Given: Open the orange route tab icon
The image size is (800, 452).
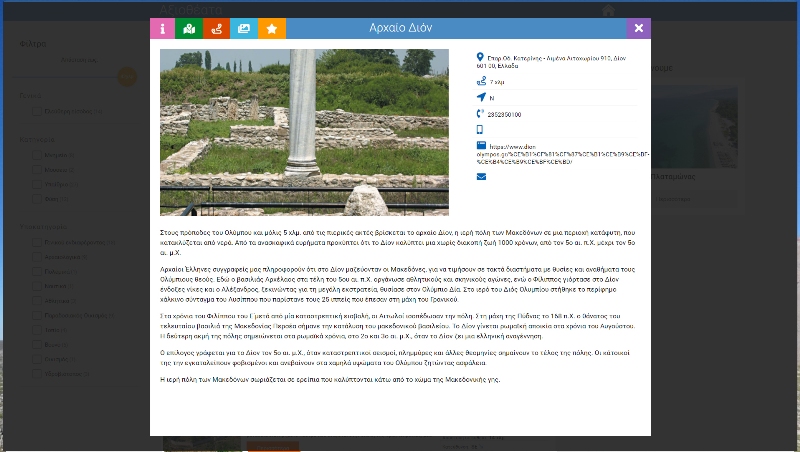Looking at the screenshot, I should tap(217, 29).
